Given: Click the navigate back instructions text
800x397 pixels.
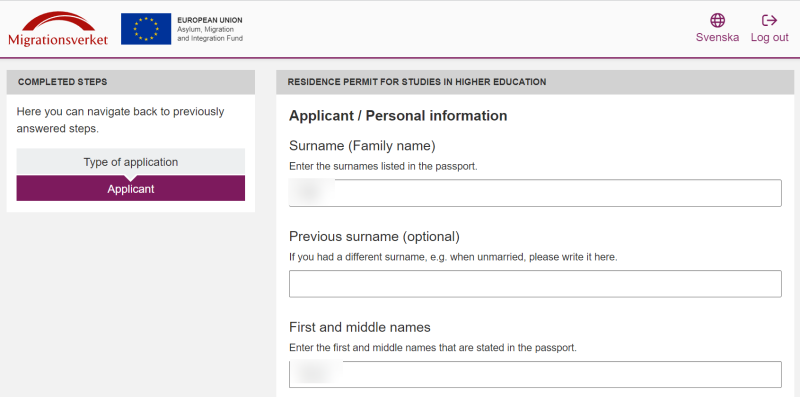Looking at the screenshot, I should click(x=120, y=120).
